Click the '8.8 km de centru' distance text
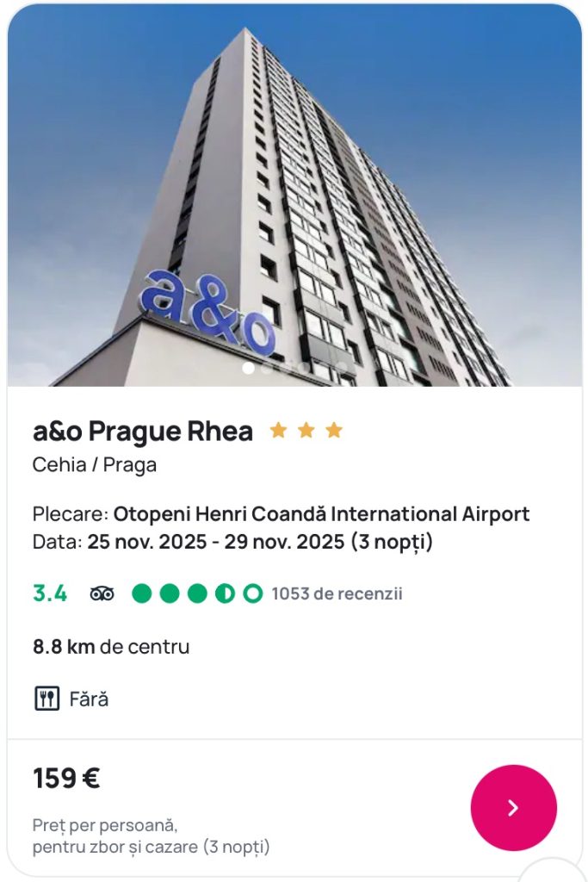This screenshot has width=588, height=882. point(111,647)
